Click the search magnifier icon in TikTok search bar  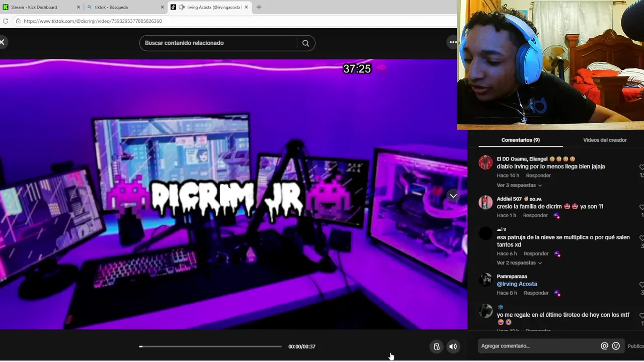pos(305,43)
